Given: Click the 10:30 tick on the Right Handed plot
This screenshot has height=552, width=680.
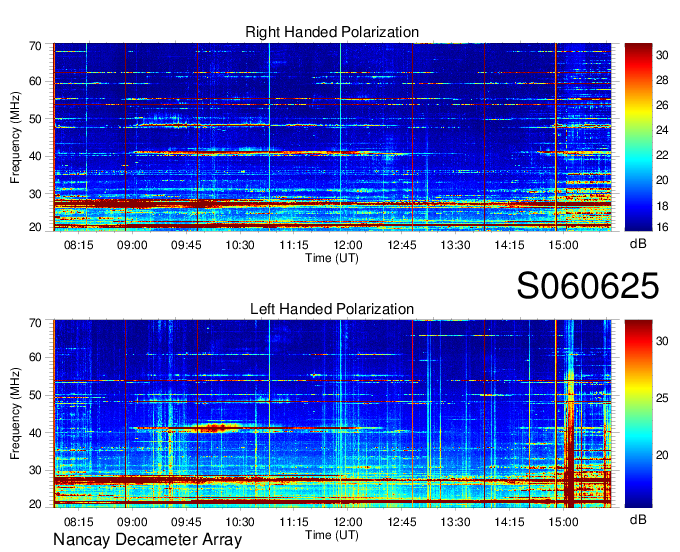Looking at the screenshot, I should click(x=240, y=245).
